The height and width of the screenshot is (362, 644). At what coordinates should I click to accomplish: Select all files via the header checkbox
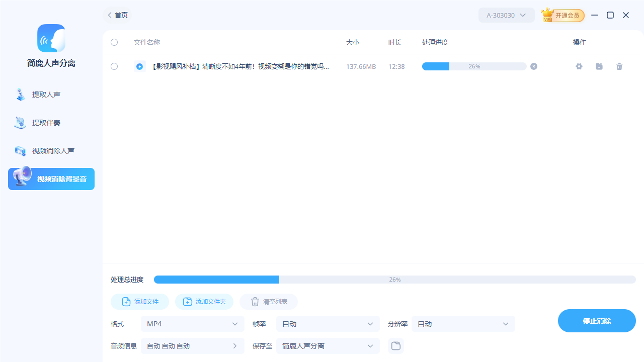click(114, 42)
